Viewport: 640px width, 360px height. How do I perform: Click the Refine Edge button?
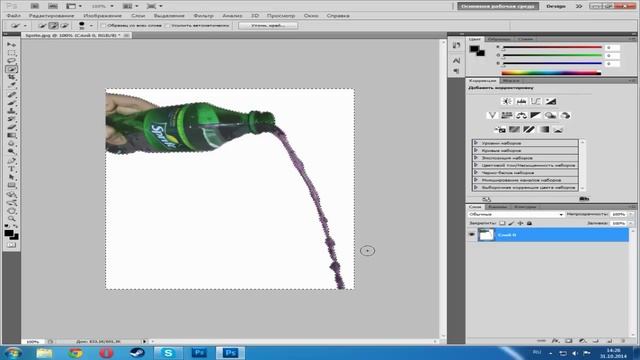268,25
